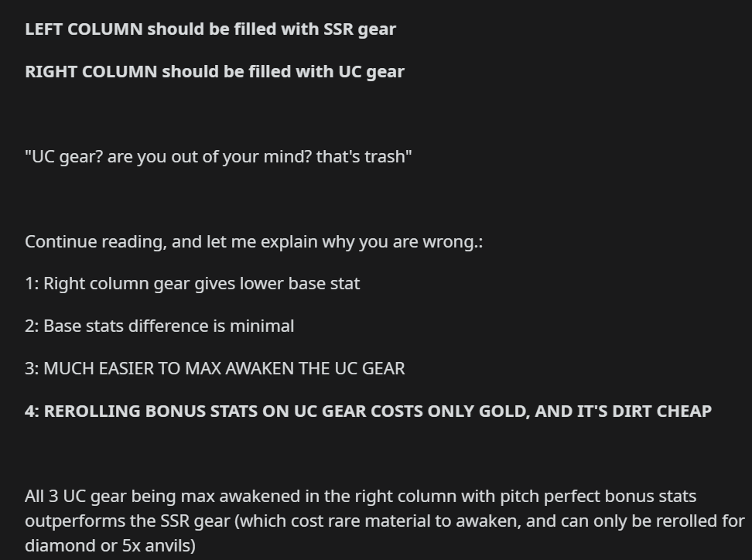Click "diamond or 5x anvils" text
The width and height of the screenshot is (752, 560).
tap(111, 546)
